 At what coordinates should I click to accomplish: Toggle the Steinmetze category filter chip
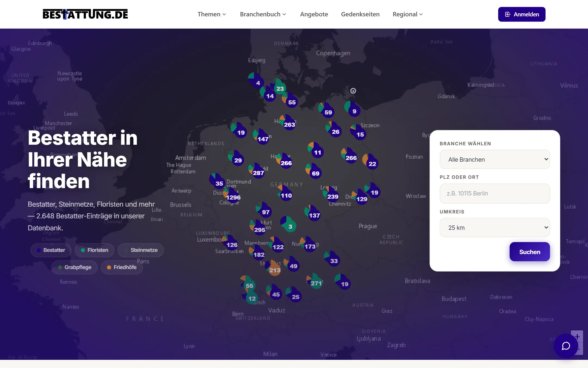(140, 250)
